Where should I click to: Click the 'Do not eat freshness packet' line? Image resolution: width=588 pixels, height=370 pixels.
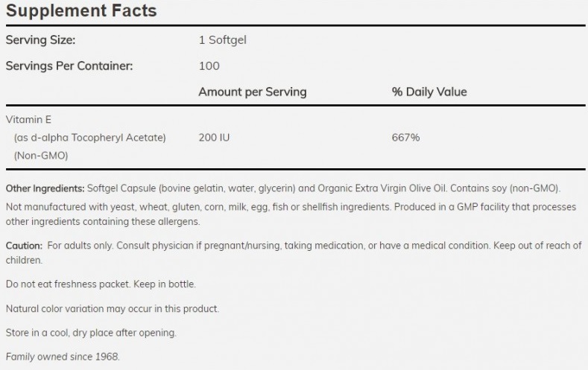[x=101, y=284]
